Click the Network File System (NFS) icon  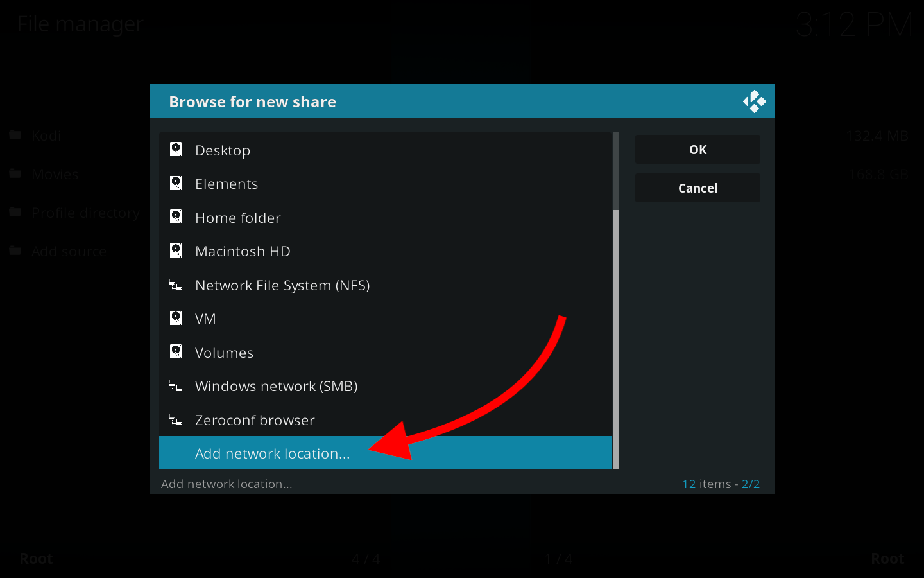pyautogui.click(x=176, y=285)
